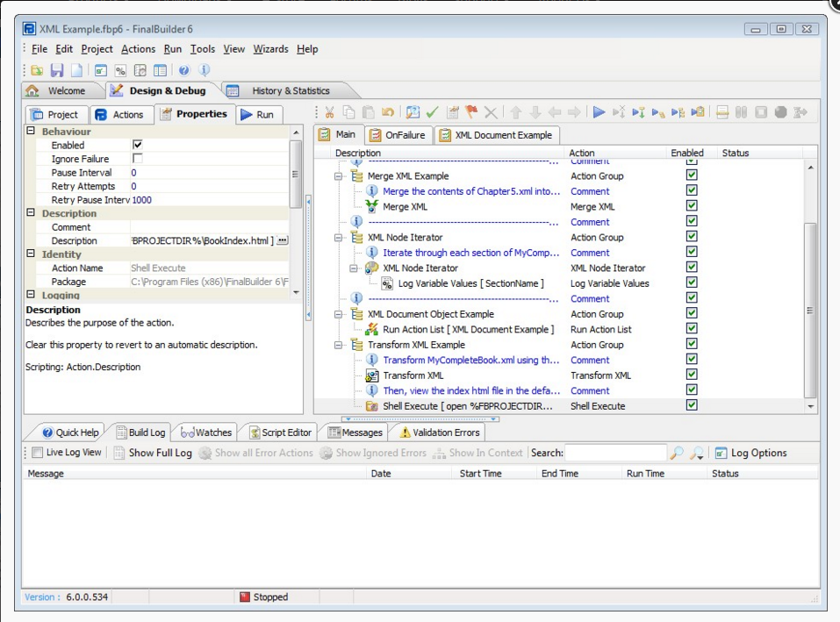Uncheck the Enabled behaviour checkbox
Viewport: 840px width, 622px height.
click(x=137, y=145)
